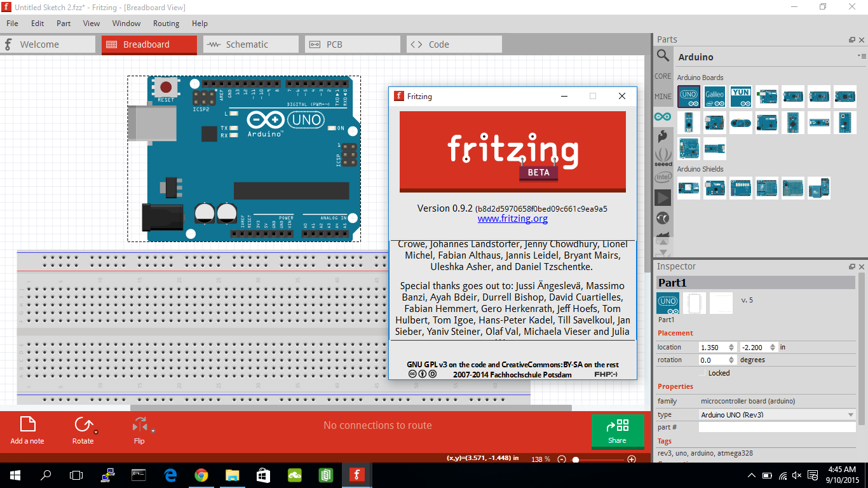Click the Inspector breadboard view UNO thumbnail

[668, 303]
